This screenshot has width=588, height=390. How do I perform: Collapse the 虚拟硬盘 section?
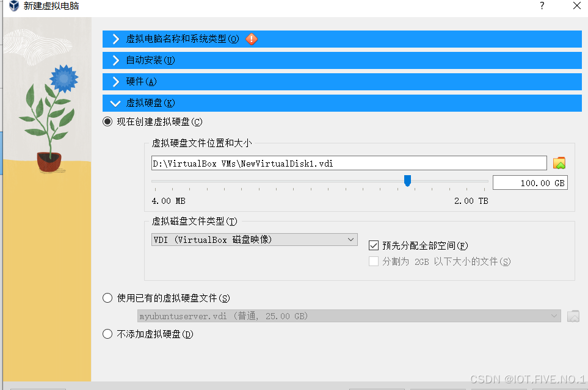click(342, 103)
